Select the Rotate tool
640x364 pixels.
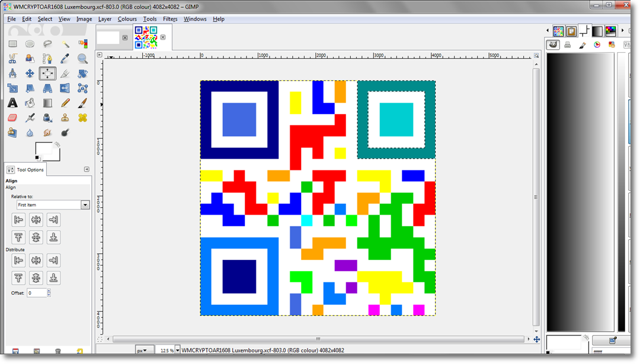(82, 73)
